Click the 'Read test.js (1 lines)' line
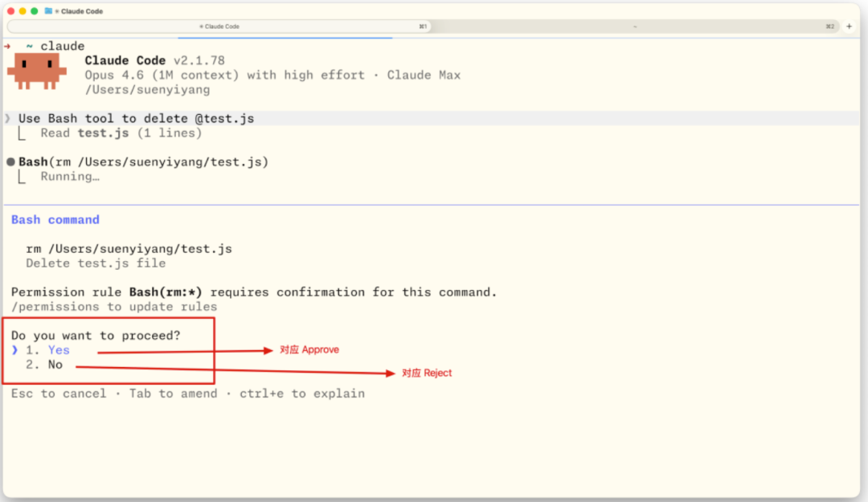This screenshot has height=502, width=868. (121, 133)
